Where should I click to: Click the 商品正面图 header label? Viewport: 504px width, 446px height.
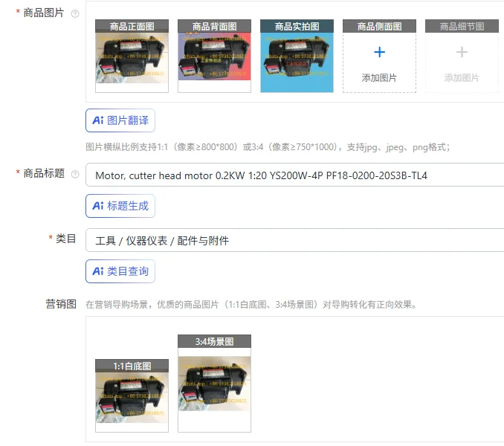click(132, 26)
